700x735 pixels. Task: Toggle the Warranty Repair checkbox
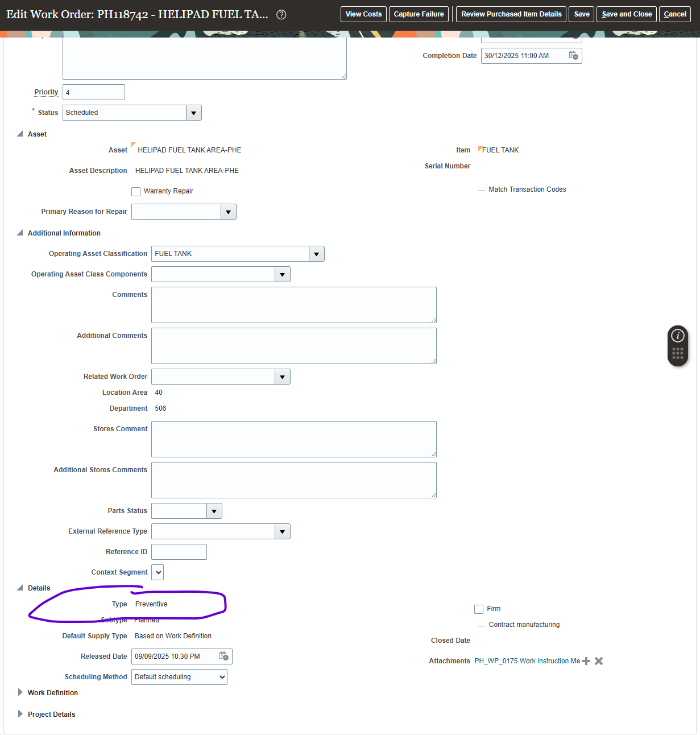coord(136,191)
